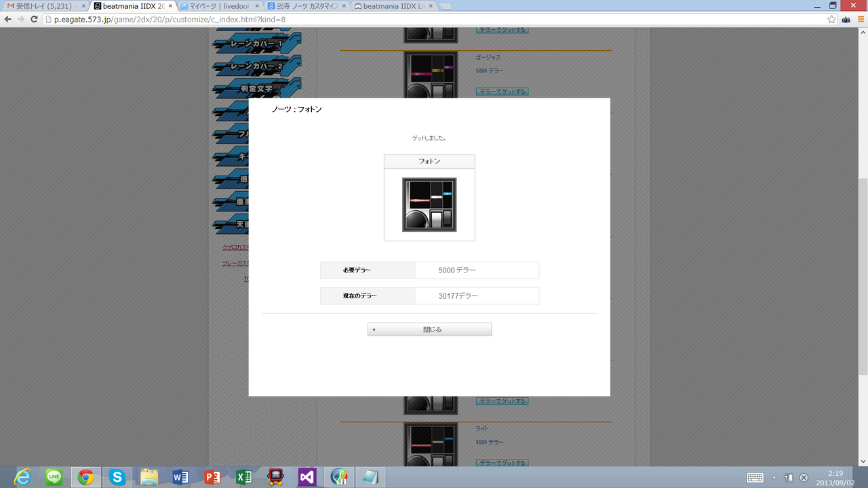Click the 必要デラー label cell

tap(368, 270)
